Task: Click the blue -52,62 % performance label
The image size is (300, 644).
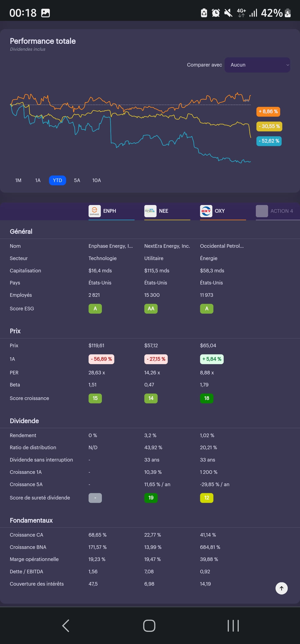Action: point(269,141)
